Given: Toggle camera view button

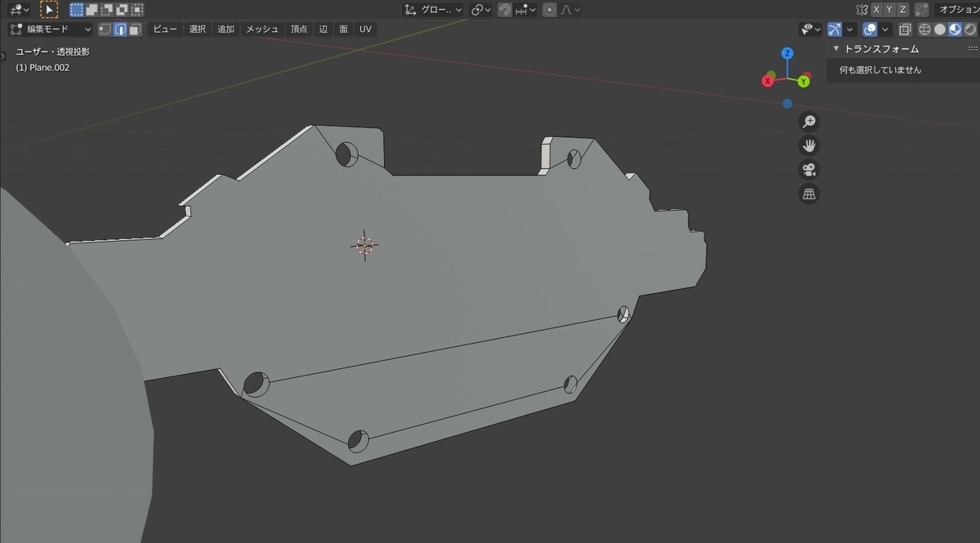Looking at the screenshot, I should pos(808,170).
